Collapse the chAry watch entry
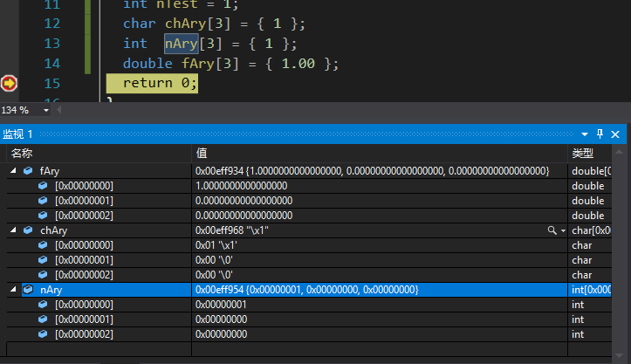This screenshot has height=364, width=631. (x=13, y=230)
